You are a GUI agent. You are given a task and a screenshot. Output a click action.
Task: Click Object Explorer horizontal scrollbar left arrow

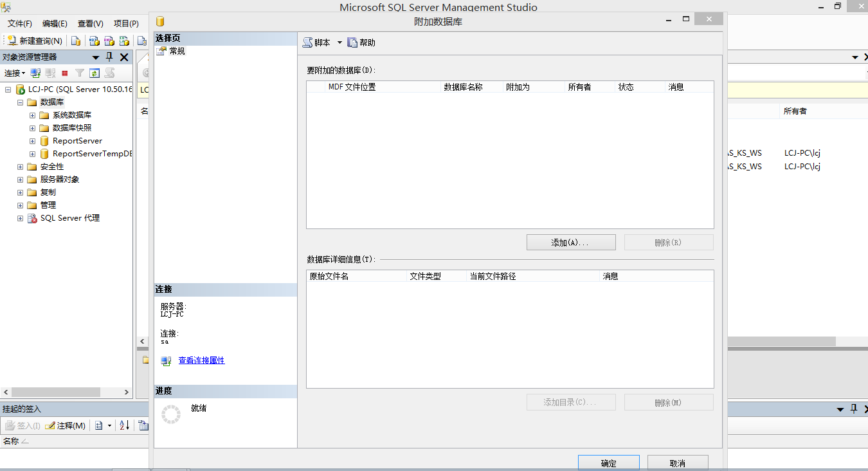tap(6, 392)
